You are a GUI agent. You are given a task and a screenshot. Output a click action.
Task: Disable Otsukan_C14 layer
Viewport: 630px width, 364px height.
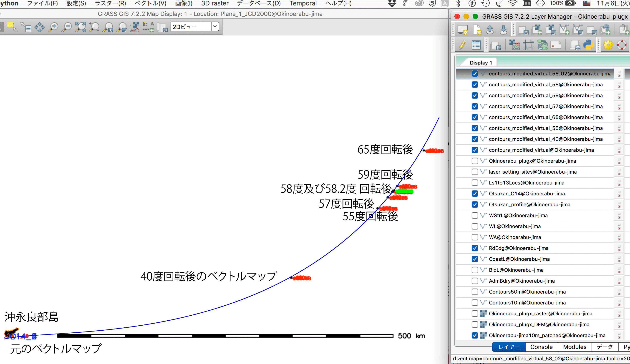point(475,194)
